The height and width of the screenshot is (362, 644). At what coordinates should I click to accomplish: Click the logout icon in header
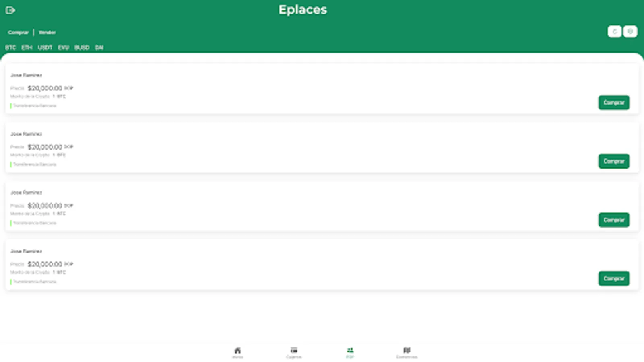tap(10, 10)
